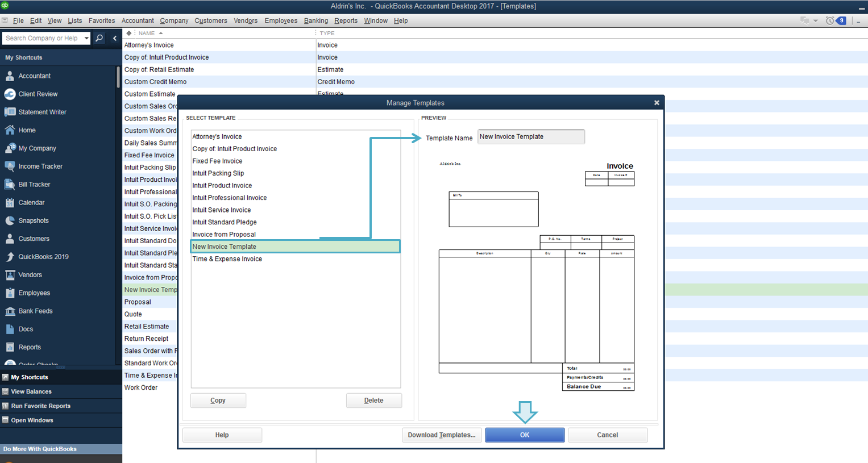The width and height of the screenshot is (868, 463).
Task: Open Employees shortcut in sidebar
Action: (x=34, y=293)
